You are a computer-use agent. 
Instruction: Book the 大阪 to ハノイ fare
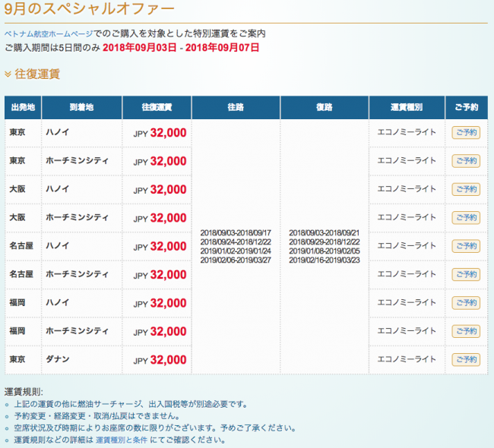click(x=466, y=189)
